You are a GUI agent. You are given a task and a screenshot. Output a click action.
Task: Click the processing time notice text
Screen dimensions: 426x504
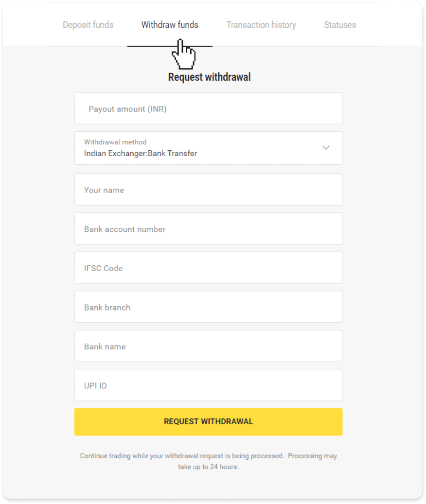[208, 461]
